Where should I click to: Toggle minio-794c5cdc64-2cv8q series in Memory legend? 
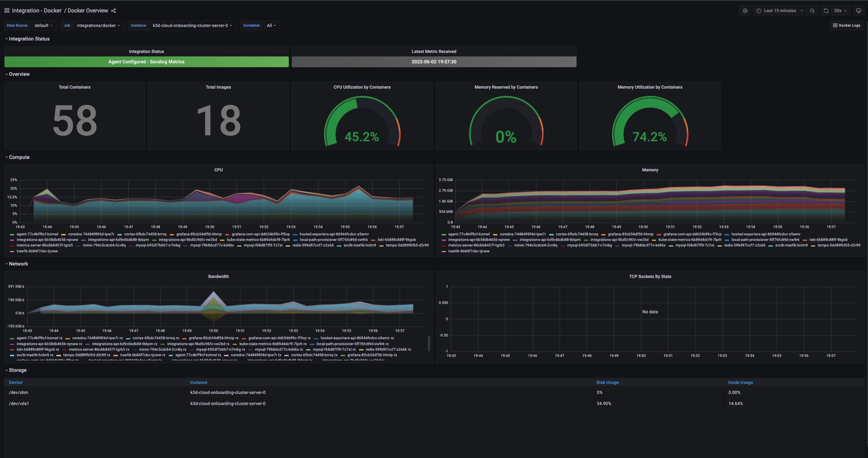point(536,245)
